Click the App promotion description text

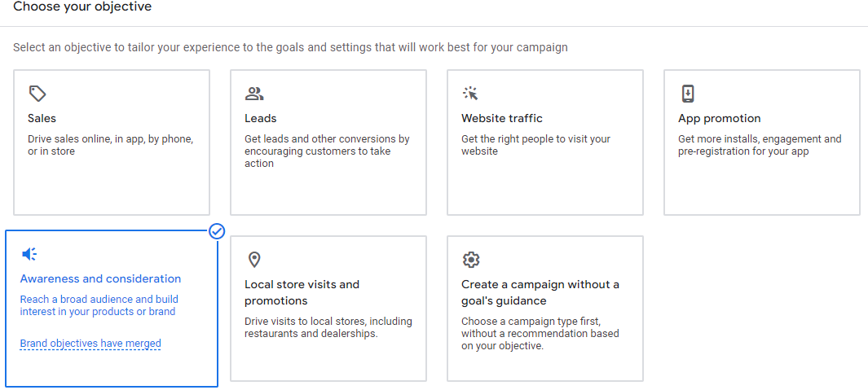[760, 145]
